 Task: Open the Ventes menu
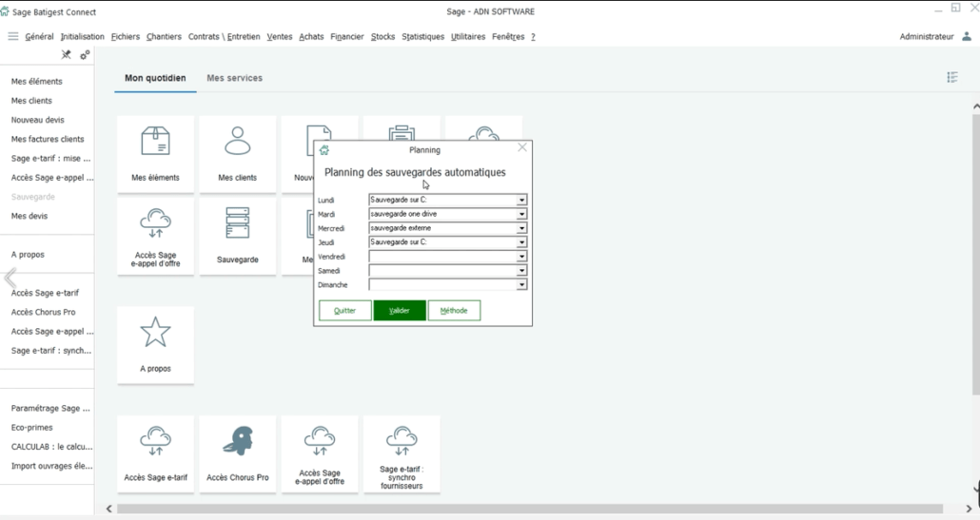pos(280,37)
